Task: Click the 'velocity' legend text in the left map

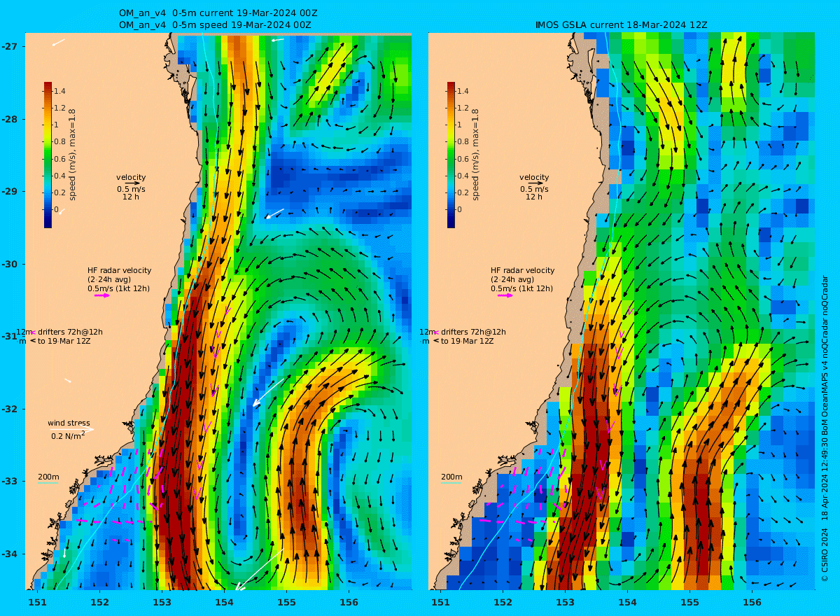Action: click(x=131, y=177)
